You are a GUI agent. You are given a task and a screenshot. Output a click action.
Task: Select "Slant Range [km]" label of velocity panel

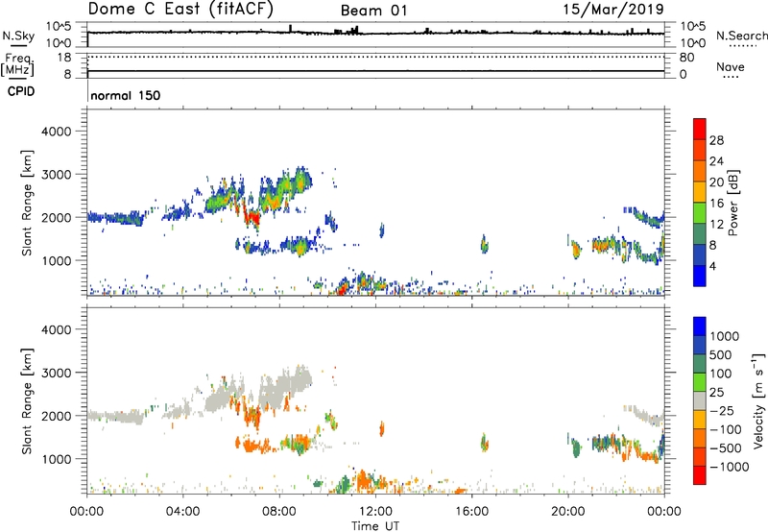tap(27, 401)
